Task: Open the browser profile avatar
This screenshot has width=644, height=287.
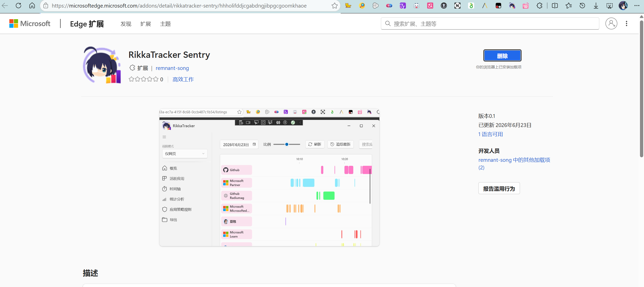Action: [623, 6]
